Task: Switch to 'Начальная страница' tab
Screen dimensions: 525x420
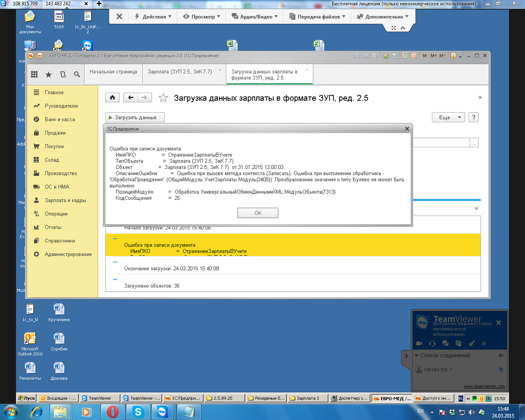Action: tap(113, 72)
